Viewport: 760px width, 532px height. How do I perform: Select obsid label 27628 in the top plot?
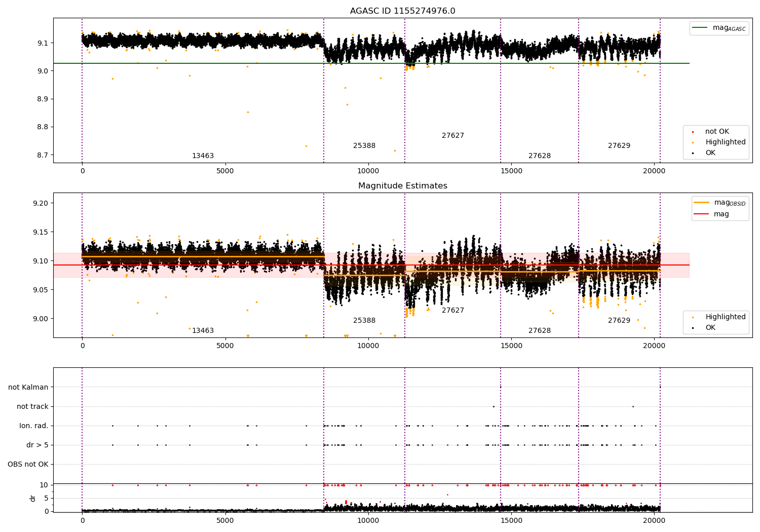tap(540, 156)
